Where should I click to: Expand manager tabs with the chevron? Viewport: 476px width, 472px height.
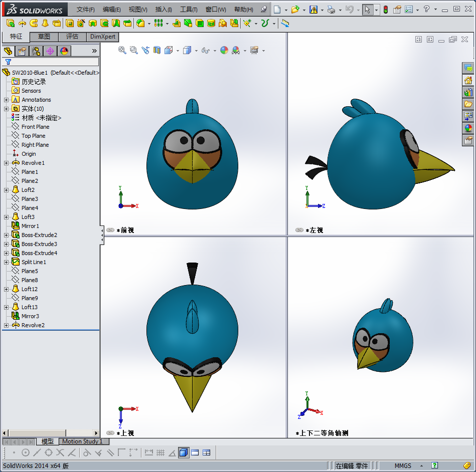coord(94,51)
